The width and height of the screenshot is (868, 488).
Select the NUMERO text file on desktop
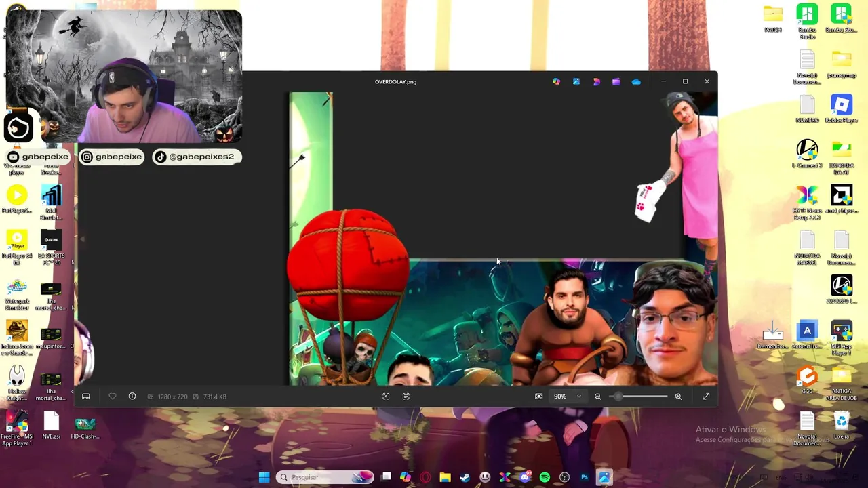tap(807, 108)
